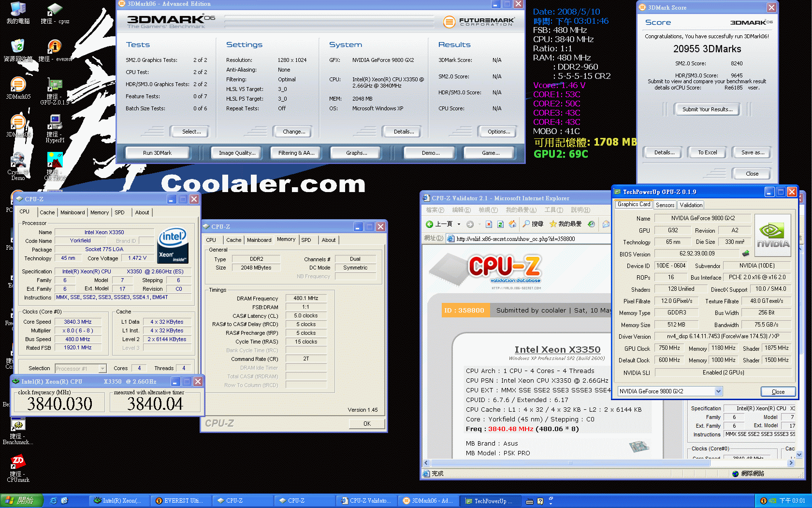
Task: Click the BIOS save chip icon in GPU-Z
Action: [x=746, y=253]
